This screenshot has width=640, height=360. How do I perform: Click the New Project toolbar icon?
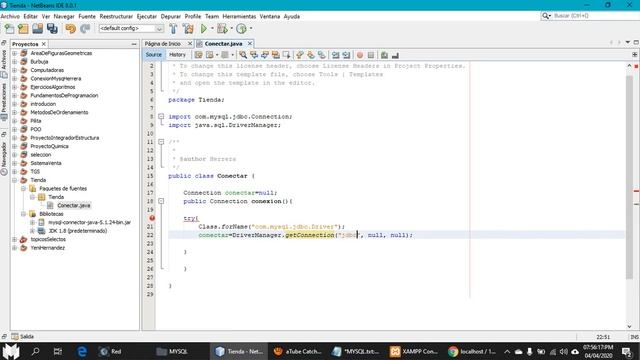pyautogui.click(x=23, y=29)
